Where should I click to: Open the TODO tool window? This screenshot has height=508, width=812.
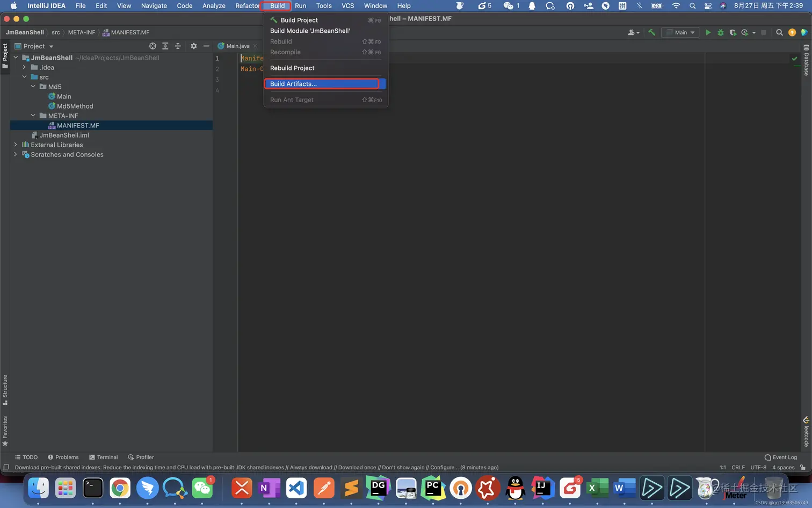pos(26,457)
